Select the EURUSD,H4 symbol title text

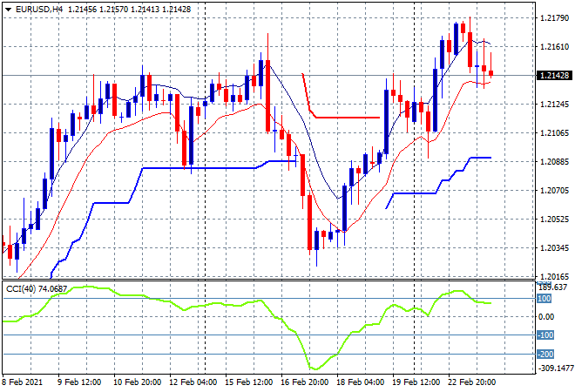click(39, 10)
